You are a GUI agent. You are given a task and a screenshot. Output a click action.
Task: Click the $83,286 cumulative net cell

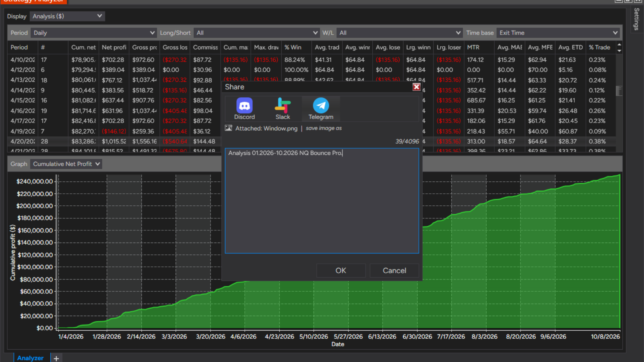[x=83, y=141]
